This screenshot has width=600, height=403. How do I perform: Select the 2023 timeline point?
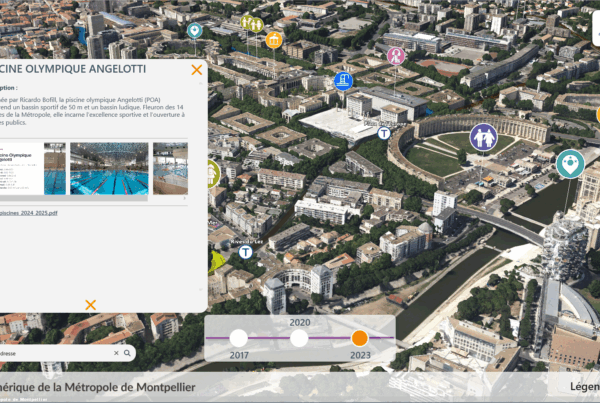[x=360, y=338]
